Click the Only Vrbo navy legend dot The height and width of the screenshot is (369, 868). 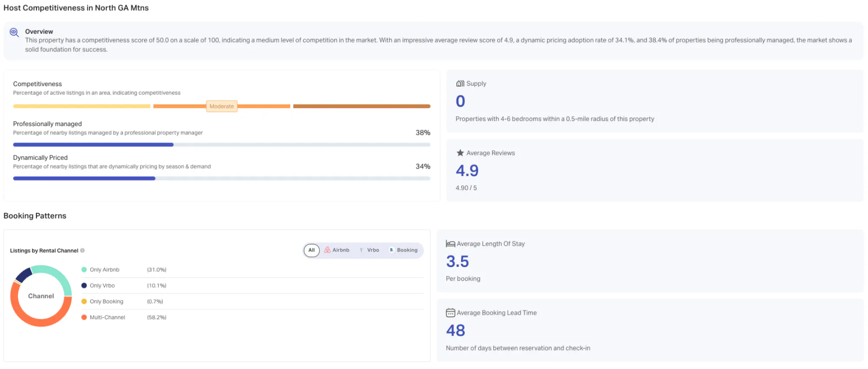[84, 286]
